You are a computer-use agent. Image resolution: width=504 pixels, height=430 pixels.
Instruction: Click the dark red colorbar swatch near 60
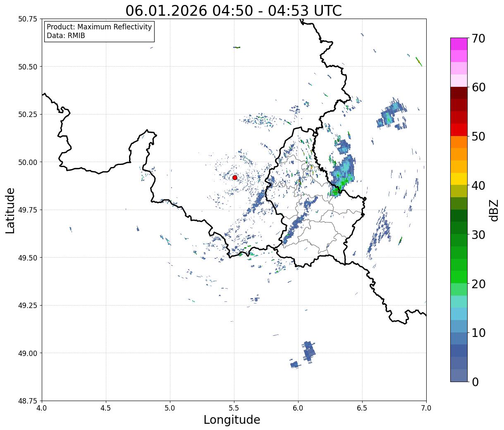tap(459, 93)
